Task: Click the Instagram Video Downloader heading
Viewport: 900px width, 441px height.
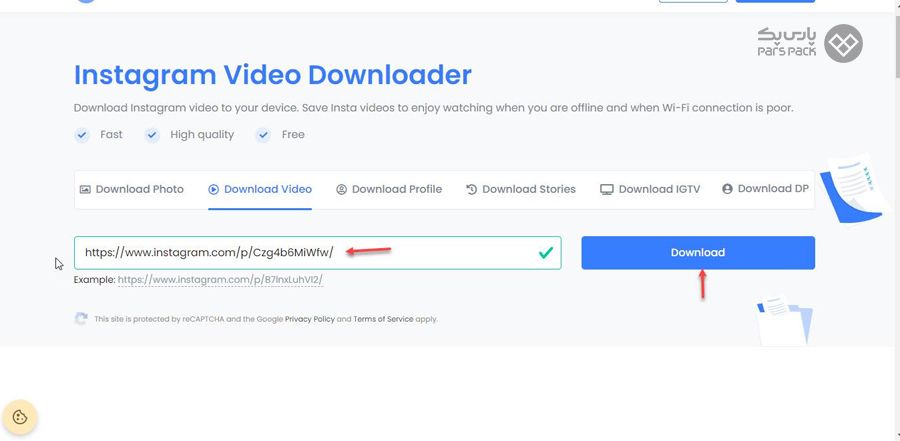Action: pyautogui.click(x=273, y=75)
